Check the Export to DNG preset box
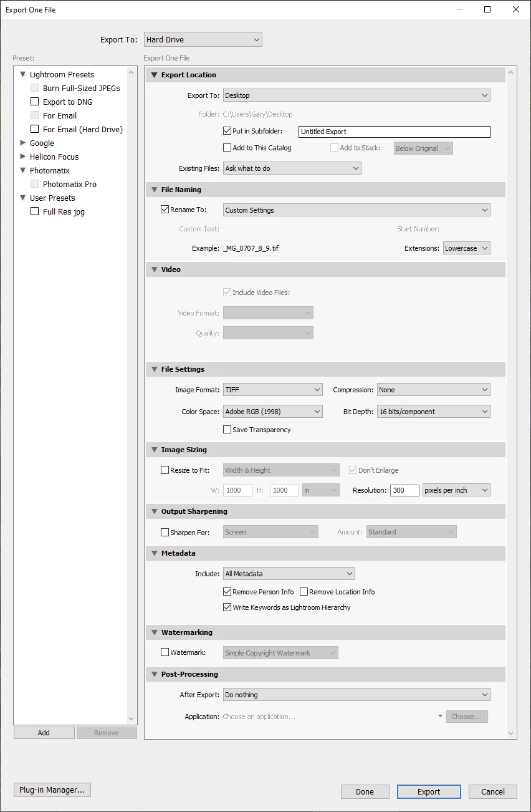Image resolution: width=531 pixels, height=812 pixels. click(35, 102)
